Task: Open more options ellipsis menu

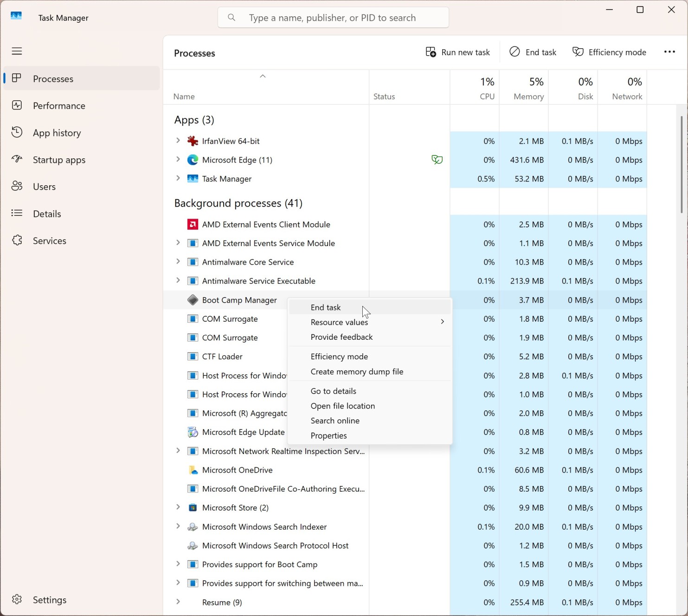Action: 669,52
